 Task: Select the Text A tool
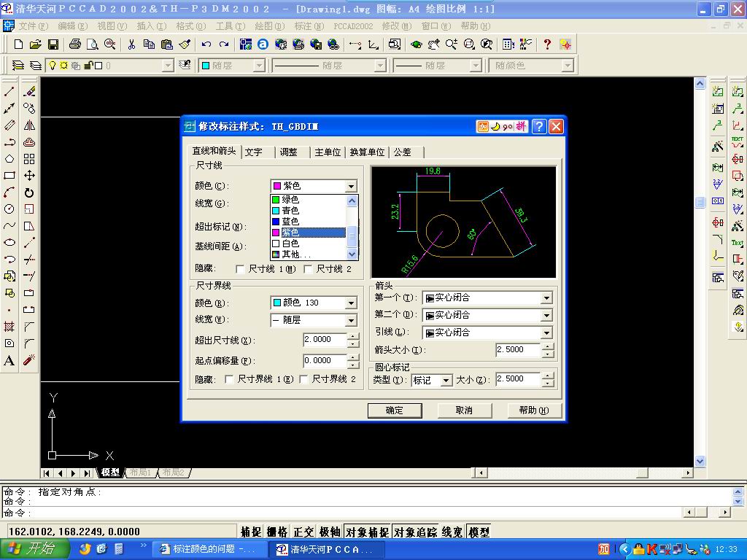click(x=9, y=360)
